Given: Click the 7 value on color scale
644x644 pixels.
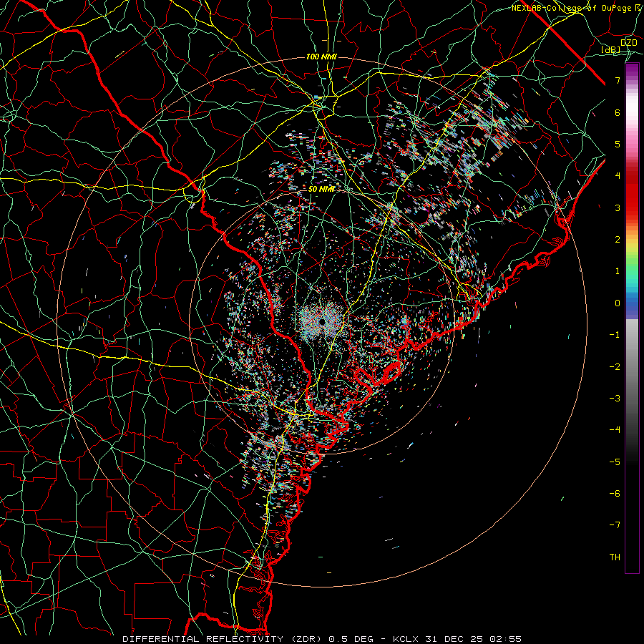Looking at the screenshot, I should pyautogui.click(x=618, y=80).
